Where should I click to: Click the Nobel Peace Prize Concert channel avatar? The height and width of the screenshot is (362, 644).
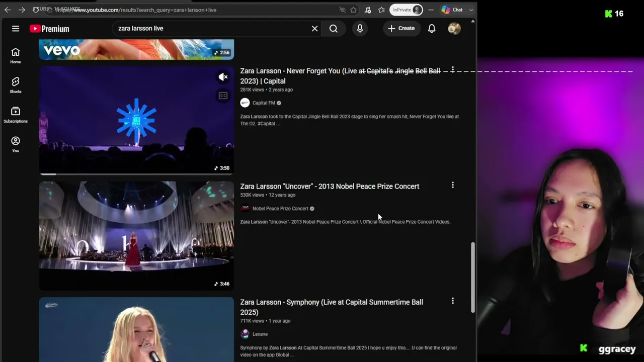click(245, 209)
